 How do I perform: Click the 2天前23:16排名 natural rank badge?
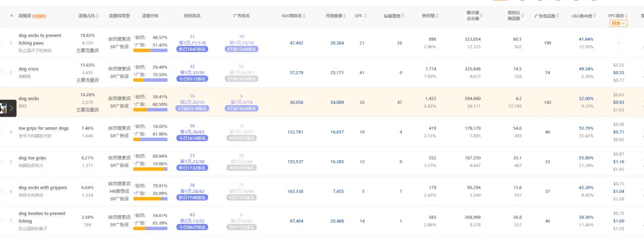coord(192,109)
